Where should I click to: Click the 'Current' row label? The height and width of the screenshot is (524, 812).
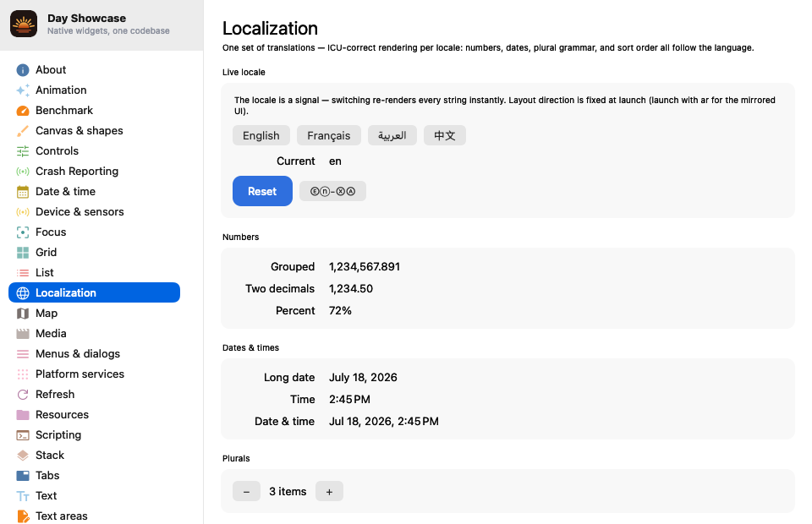click(296, 161)
